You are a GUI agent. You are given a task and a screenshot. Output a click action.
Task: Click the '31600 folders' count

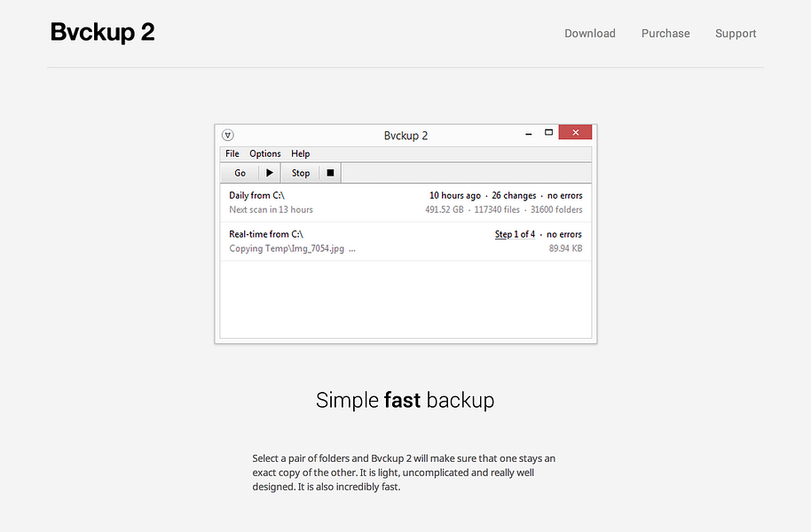[556, 209]
